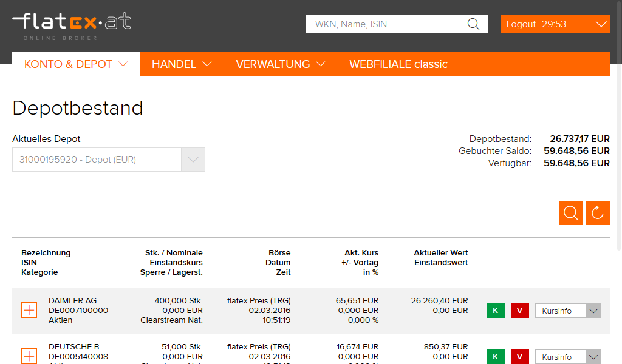622x364 pixels.
Task: Open Kursinfo dropdown in the DEUTSCHE B... row
Action: pyautogui.click(x=568, y=357)
